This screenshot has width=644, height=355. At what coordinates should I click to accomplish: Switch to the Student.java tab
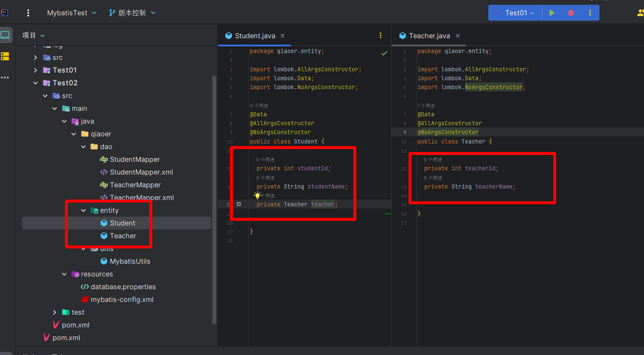tap(255, 36)
